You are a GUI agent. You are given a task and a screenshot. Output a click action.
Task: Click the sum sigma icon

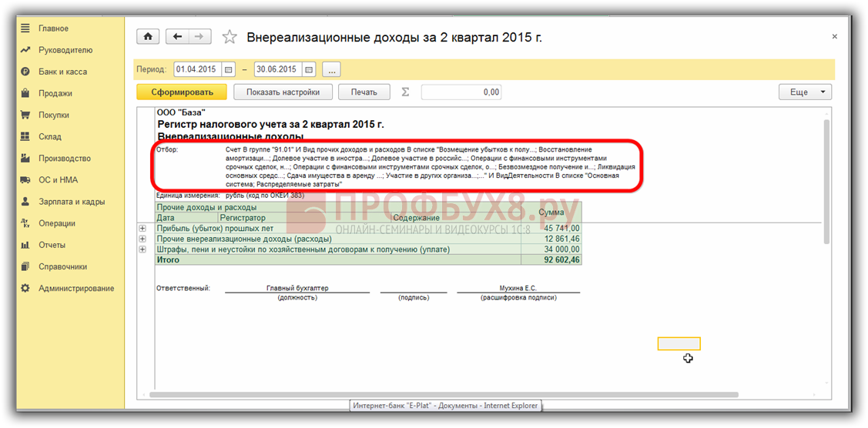(x=406, y=92)
